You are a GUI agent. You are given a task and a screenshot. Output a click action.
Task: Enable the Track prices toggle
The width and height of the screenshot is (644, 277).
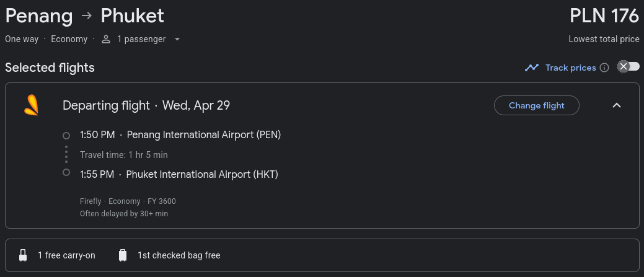point(629,66)
